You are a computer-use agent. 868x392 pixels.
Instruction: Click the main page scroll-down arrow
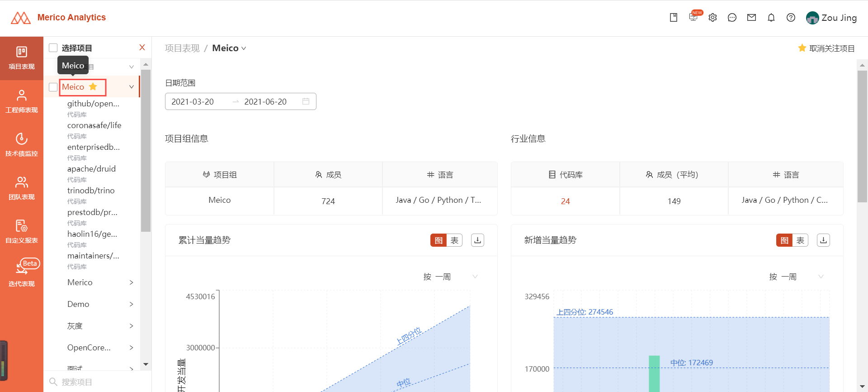863,387
